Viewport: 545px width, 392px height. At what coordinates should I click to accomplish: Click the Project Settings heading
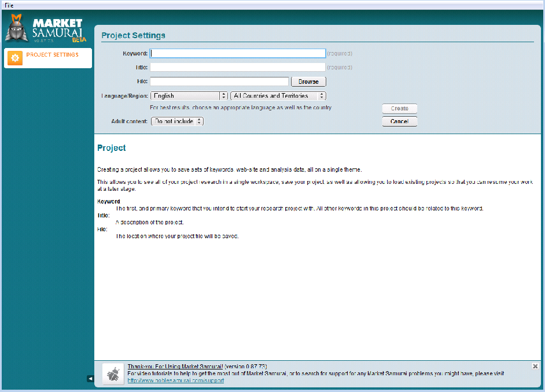pos(134,35)
